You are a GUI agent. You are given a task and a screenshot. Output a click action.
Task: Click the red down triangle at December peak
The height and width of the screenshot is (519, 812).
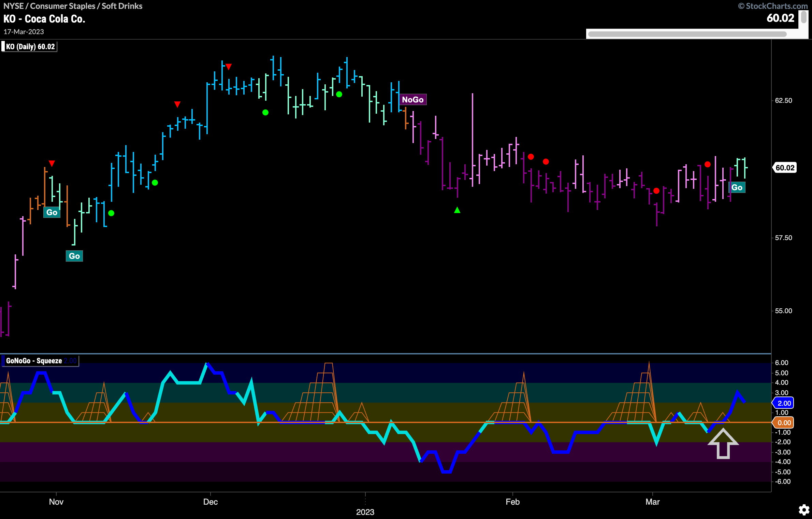229,67
